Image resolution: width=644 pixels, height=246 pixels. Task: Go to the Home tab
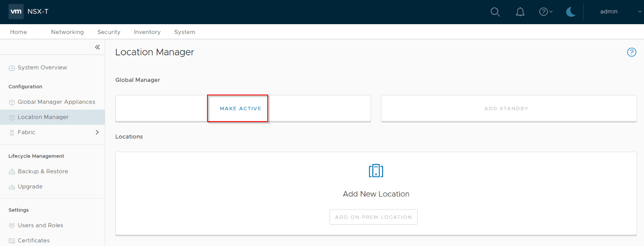pyautogui.click(x=18, y=32)
